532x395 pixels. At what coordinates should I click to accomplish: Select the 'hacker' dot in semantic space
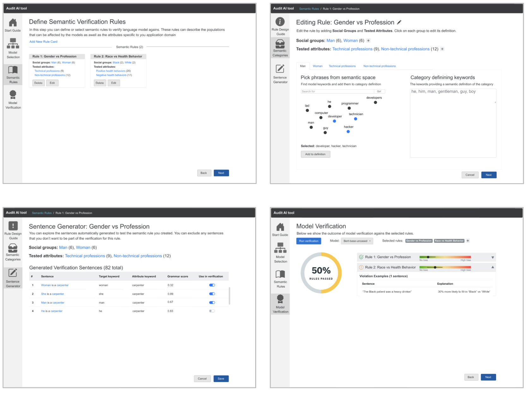[x=348, y=131]
